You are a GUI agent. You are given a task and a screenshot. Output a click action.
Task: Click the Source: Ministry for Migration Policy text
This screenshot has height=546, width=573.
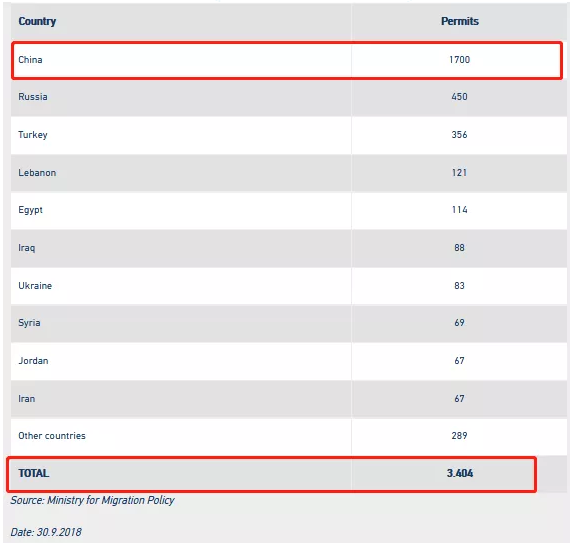click(x=92, y=500)
